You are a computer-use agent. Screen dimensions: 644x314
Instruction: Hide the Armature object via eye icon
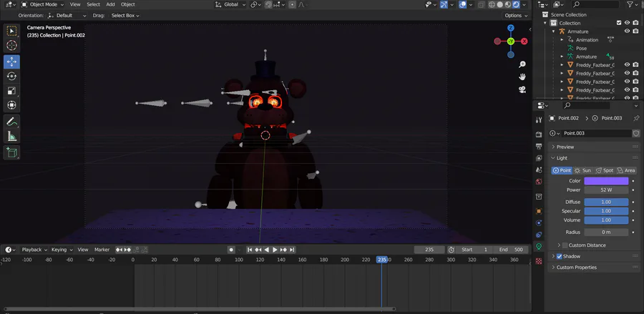click(627, 31)
